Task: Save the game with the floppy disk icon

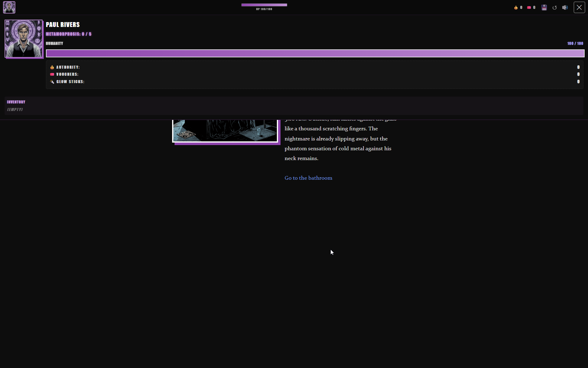Action: coord(544,8)
